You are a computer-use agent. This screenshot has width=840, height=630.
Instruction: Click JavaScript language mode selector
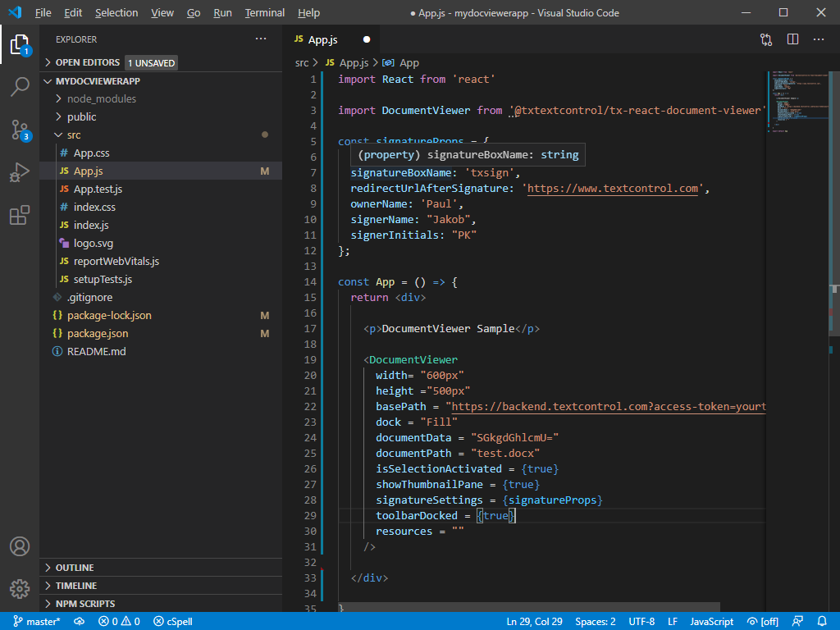pos(711,622)
